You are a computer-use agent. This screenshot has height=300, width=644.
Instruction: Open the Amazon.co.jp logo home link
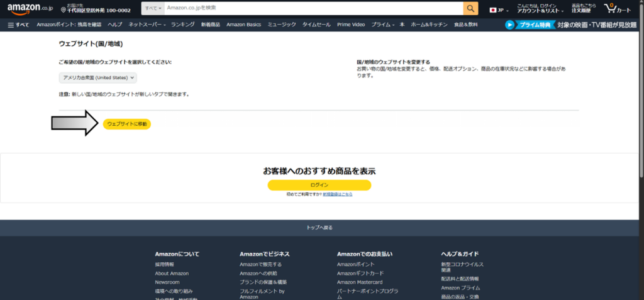coord(30,8)
